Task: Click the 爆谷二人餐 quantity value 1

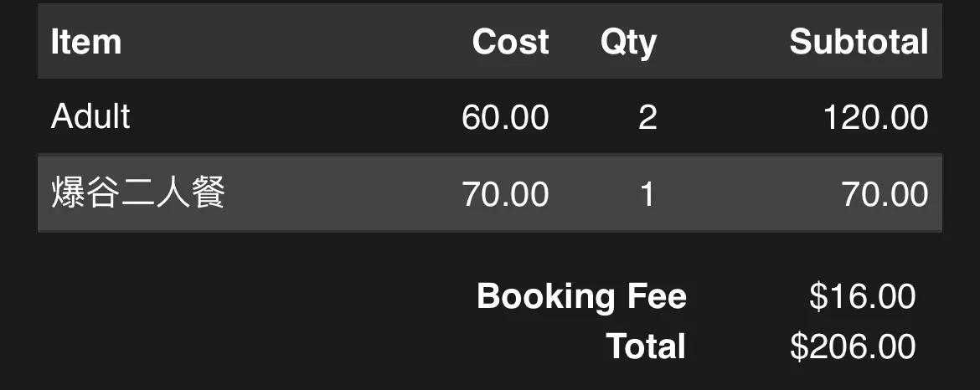Action: (x=647, y=194)
